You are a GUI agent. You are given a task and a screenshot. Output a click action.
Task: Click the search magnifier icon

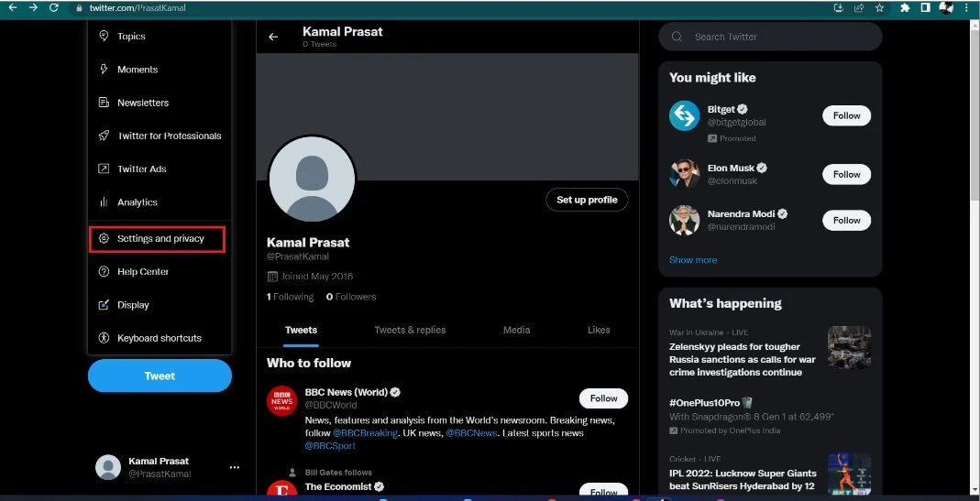tap(677, 37)
